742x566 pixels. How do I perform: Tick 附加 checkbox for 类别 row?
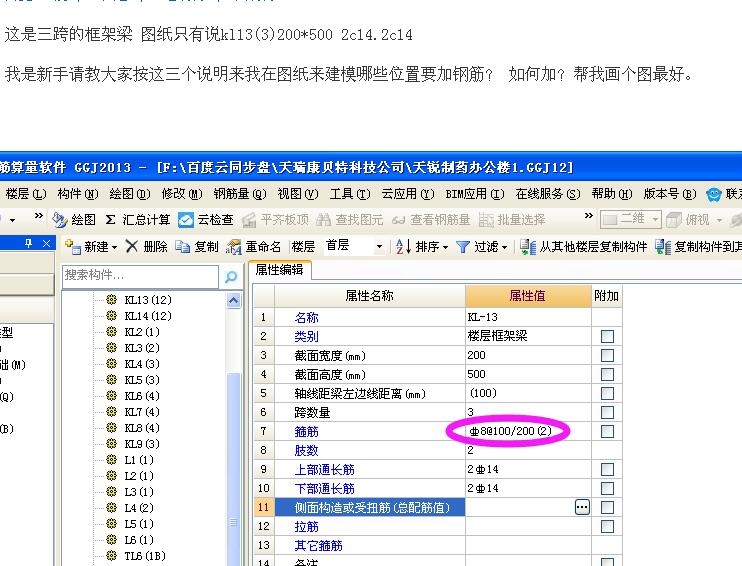[x=607, y=336]
